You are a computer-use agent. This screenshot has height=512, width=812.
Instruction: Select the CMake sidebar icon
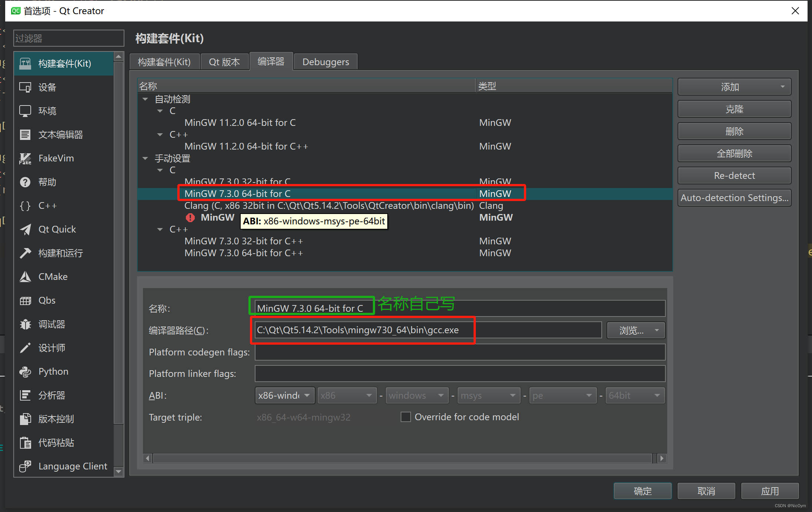[25, 277]
